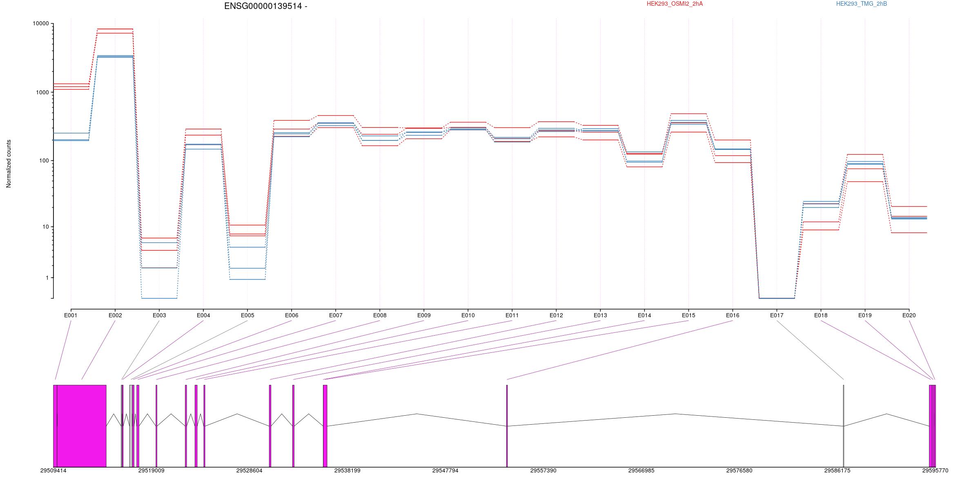
Task: Click the magenta exon block near coordinate 29538199
Action: (x=325, y=426)
